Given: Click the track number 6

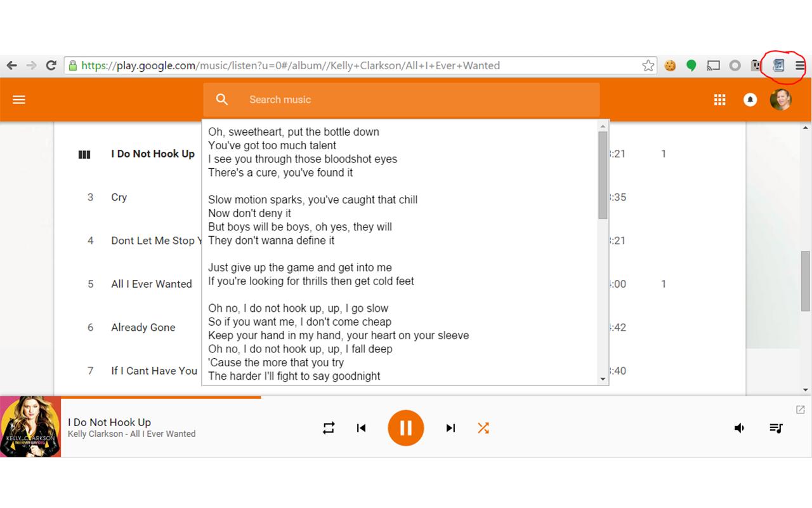Looking at the screenshot, I should [x=91, y=327].
